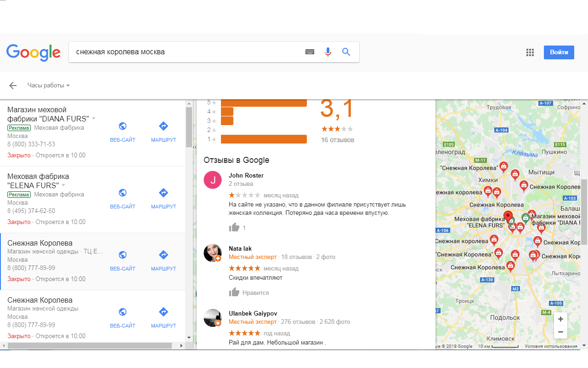
Task: Open website globe icon for ELENA FURS
Action: coord(123,193)
